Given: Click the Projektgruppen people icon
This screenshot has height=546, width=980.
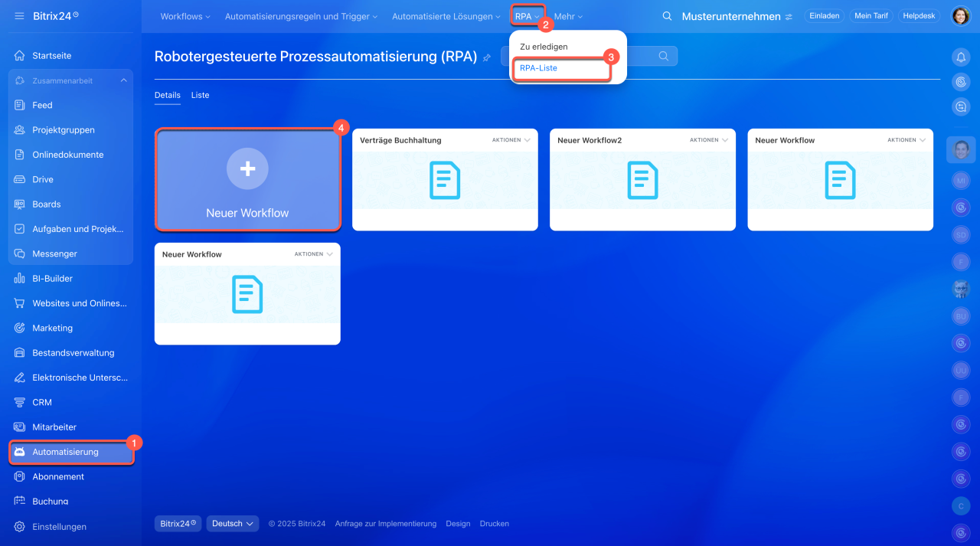Looking at the screenshot, I should (20, 130).
